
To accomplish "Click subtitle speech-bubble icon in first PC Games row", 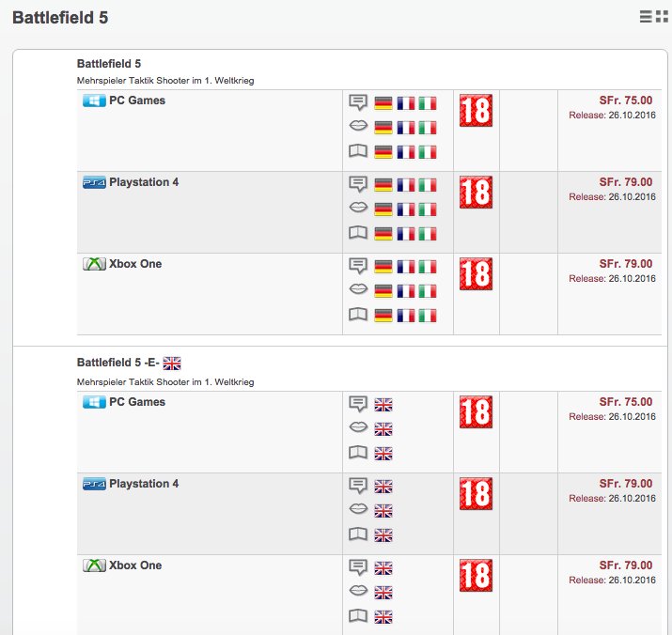I will [358, 102].
